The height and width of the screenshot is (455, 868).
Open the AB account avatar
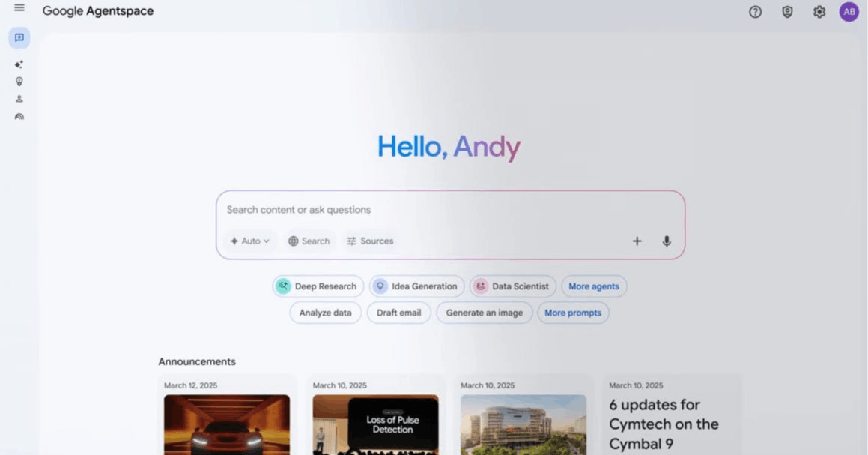[849, 12]
